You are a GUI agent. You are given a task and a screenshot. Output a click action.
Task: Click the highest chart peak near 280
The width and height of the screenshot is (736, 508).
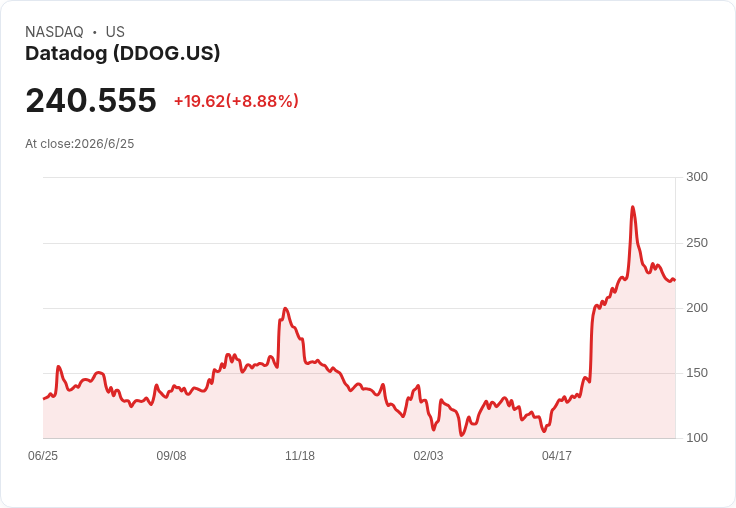click(x=633, y=207)
